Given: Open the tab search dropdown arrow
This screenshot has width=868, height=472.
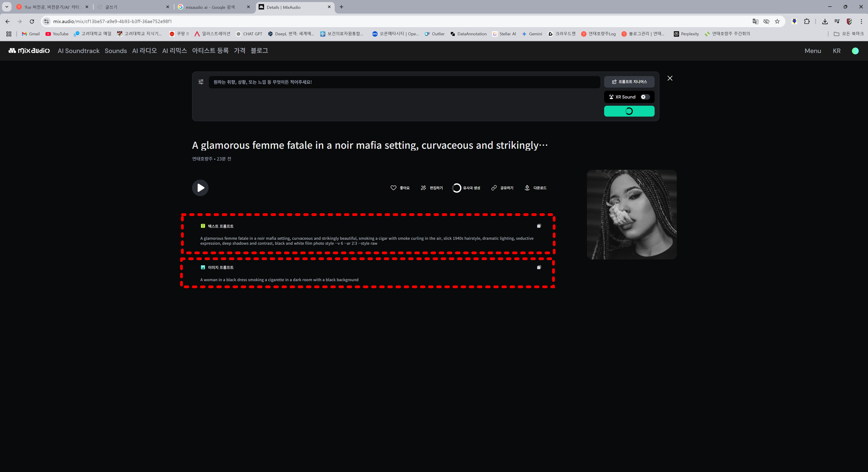Looking at the screenshot, I should tap(6, 7).
